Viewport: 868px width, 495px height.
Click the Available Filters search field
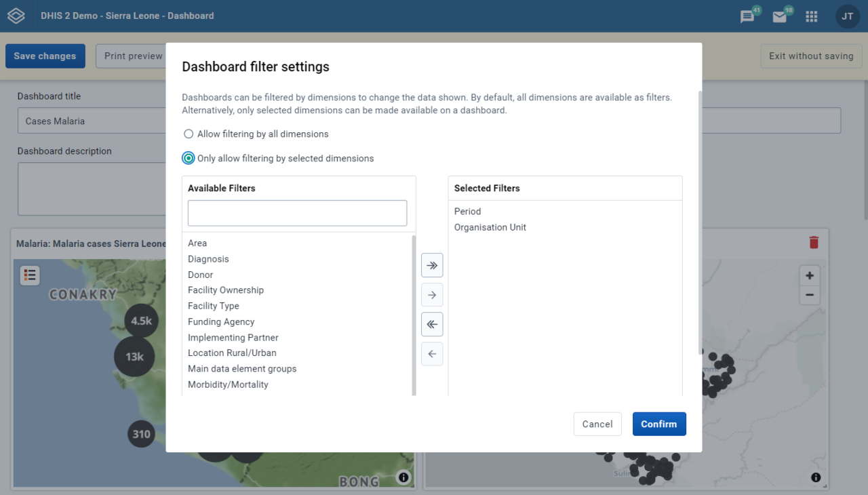(297, 213)
